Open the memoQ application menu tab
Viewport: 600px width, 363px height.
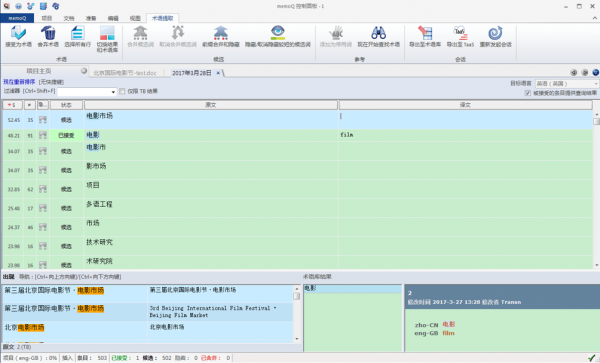click(x=17, y=18)
